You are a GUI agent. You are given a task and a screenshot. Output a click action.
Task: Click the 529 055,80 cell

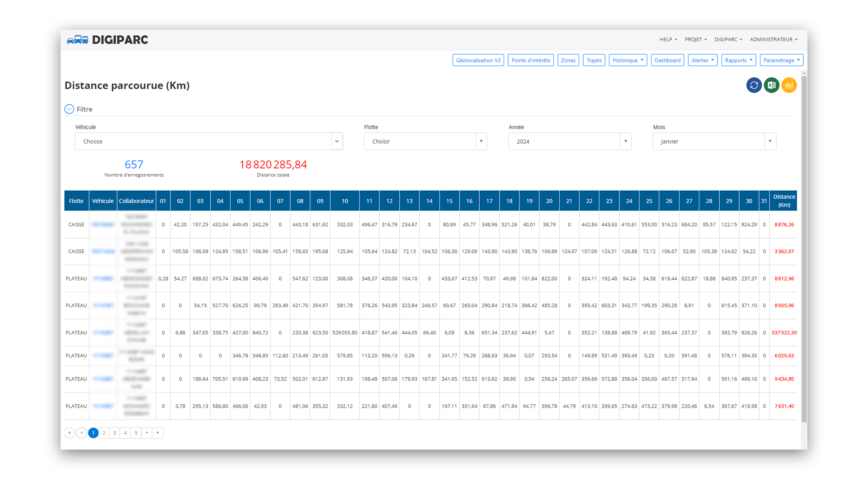coord(345,333)
